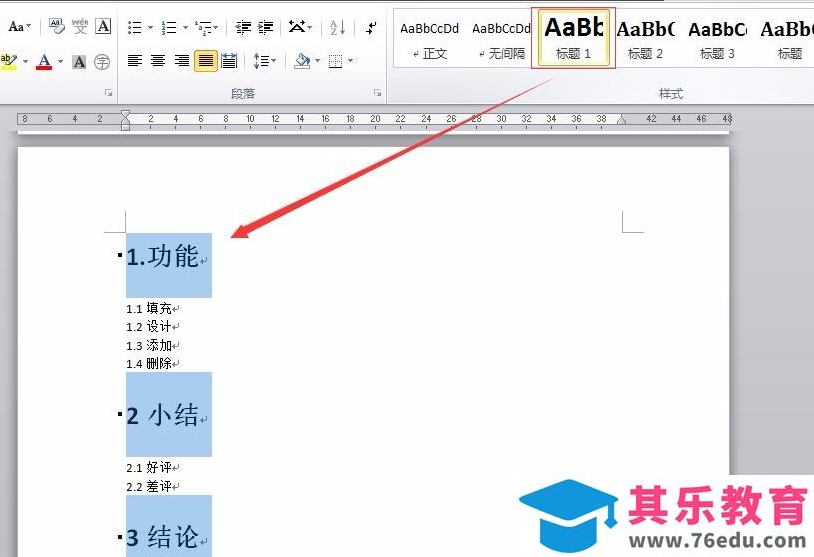Open the Phonetic Guide (wén) tool
The width and height of the screenshot is (814, 557).
pyautogui.click(x=80, y=26)
